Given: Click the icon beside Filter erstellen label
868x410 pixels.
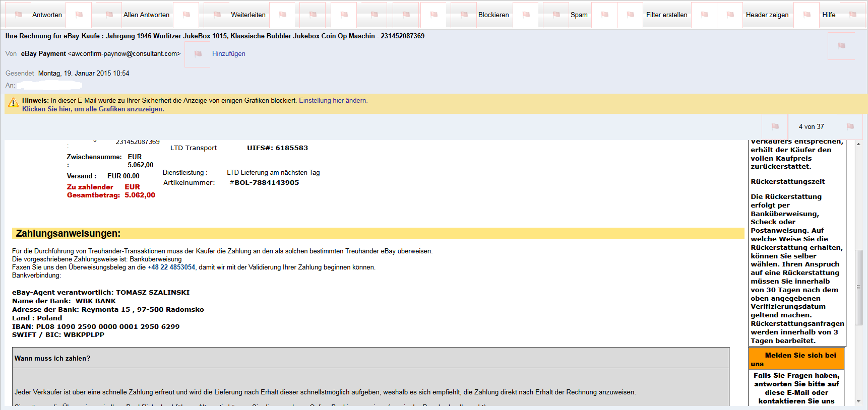Looking at the screenshot, I should (631, 15).
